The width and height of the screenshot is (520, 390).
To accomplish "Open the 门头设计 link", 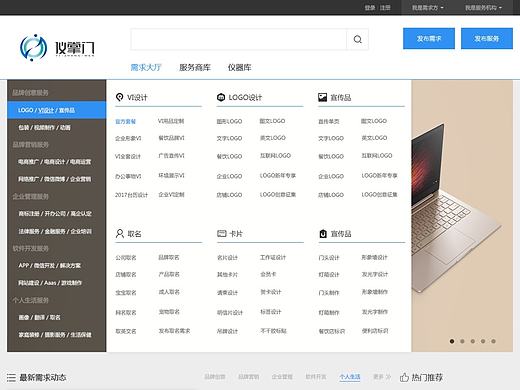I will [x=329, y=258].
